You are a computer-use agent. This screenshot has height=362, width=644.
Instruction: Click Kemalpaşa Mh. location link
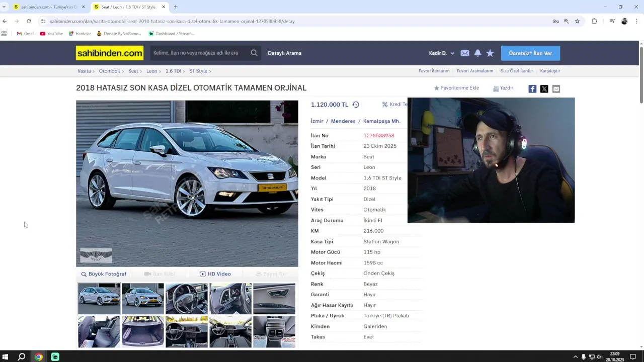[382, 121]
